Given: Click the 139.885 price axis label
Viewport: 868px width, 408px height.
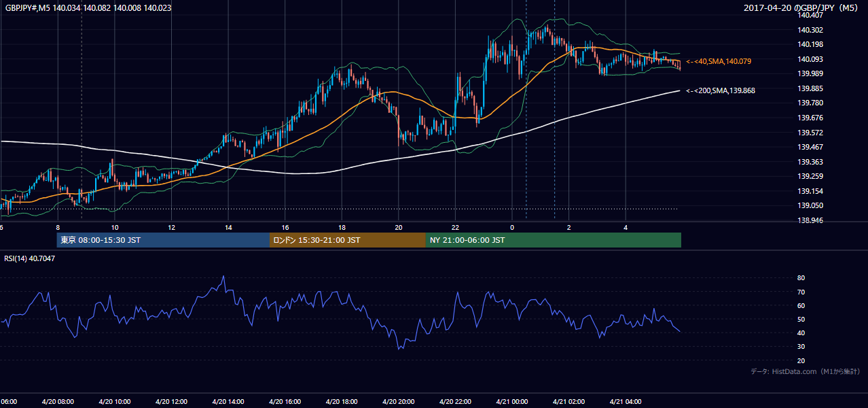Looking at the screenshot, I should pos(809,88).
